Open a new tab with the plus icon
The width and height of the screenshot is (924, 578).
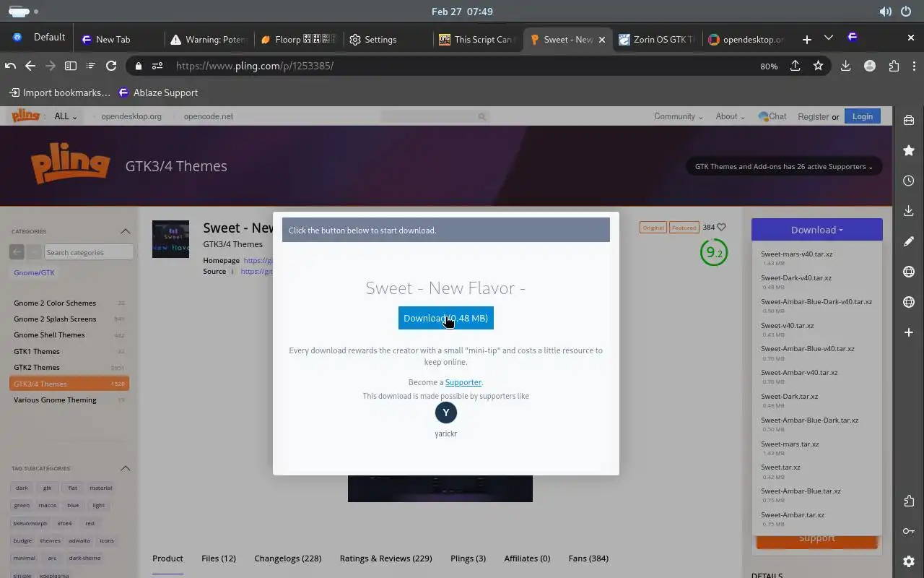coord(807,39)
